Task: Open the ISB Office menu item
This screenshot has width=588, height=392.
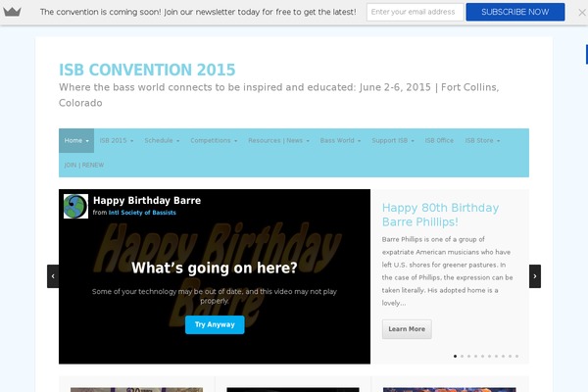Action: coord(439,141)
